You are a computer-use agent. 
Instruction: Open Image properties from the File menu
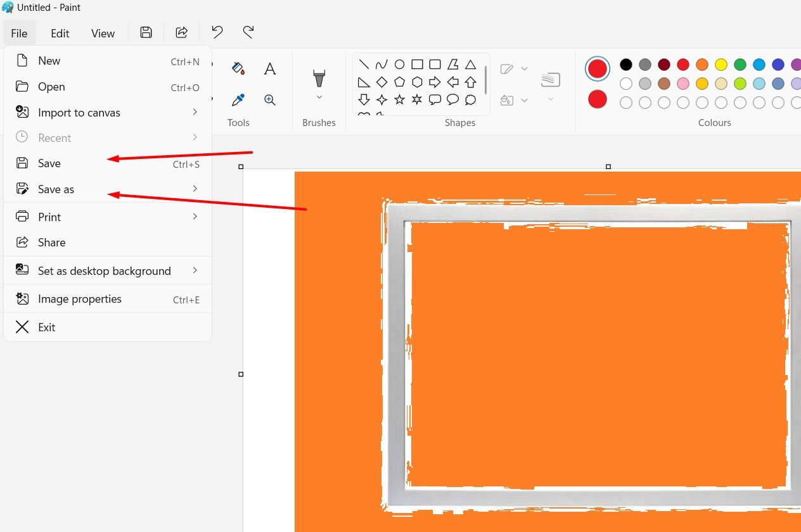coord(108,299)
